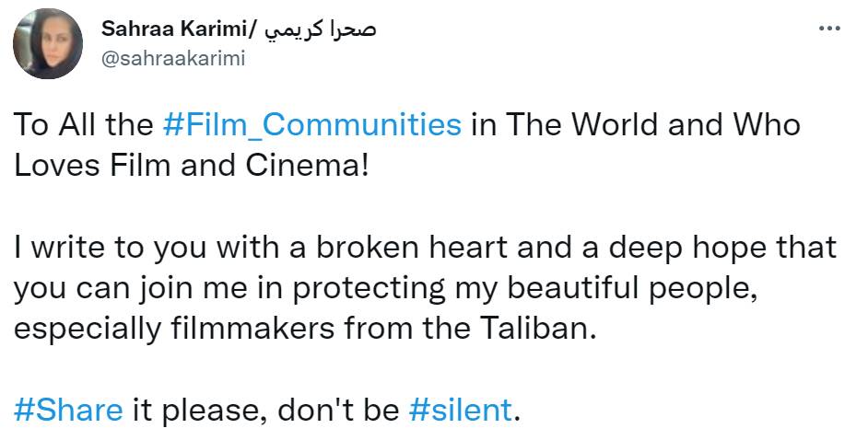The height and width of the screenshot is (440, 868).
Task: Click the word 'Taliban' in the tweet
Action: [x=536, y=329]
